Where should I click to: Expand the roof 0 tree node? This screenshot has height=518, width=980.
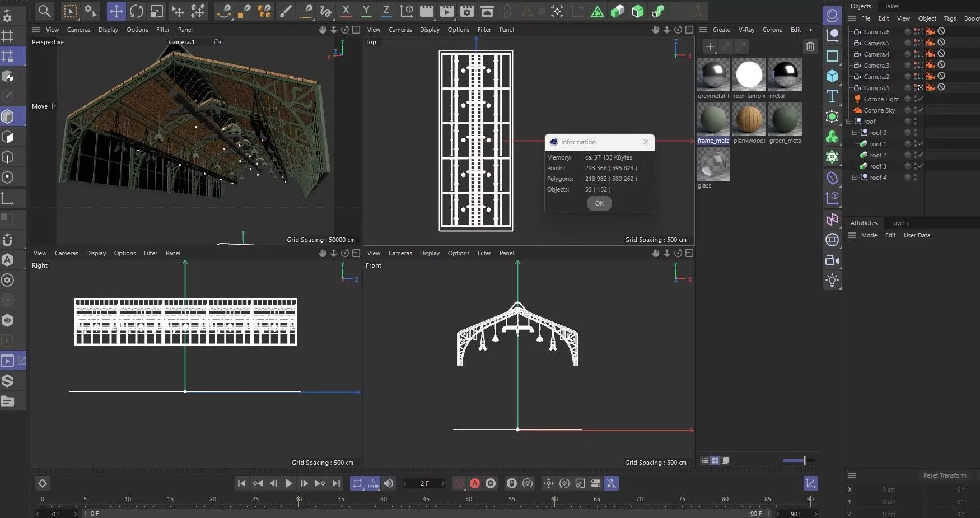(x=855, y=133)
